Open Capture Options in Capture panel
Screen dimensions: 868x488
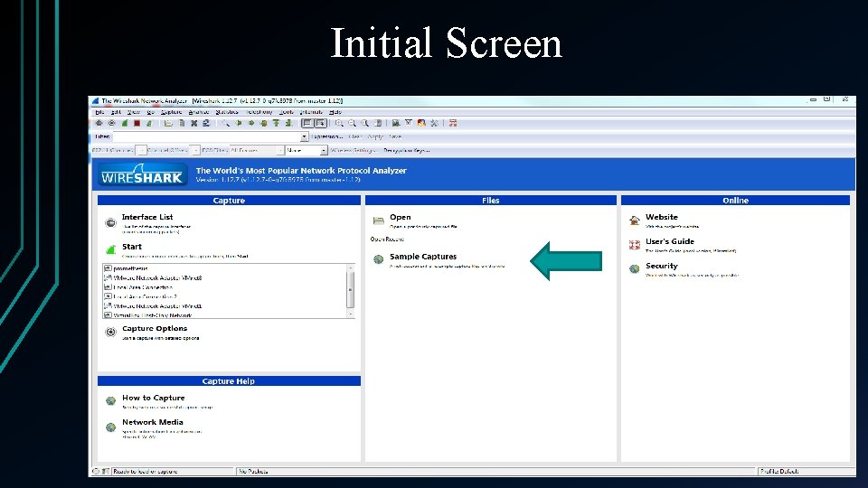[155, 329]
